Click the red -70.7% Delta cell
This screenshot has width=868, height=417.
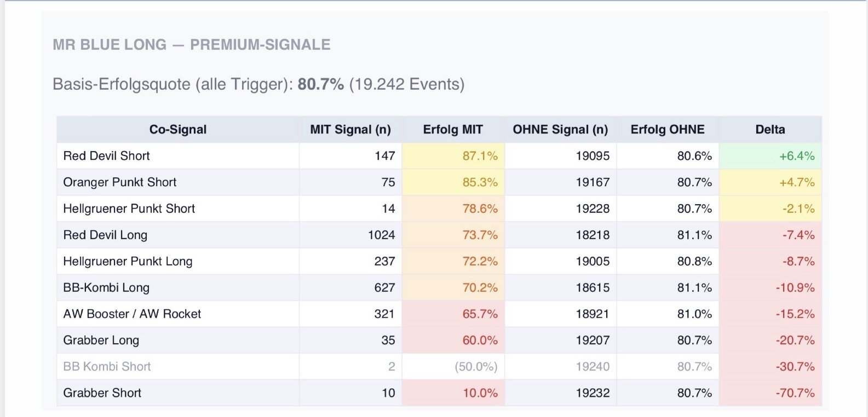click(x=795, y=392)
